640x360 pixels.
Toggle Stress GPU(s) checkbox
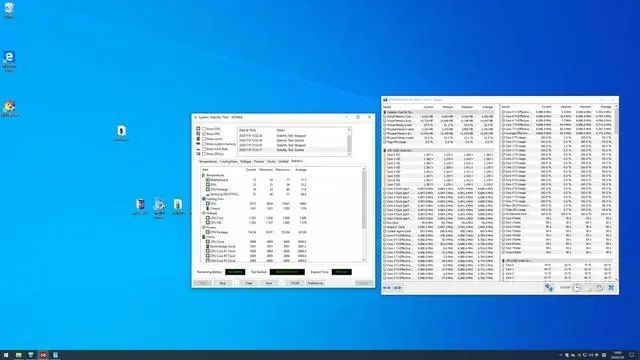pyautogui.click(x=204, y=154)
